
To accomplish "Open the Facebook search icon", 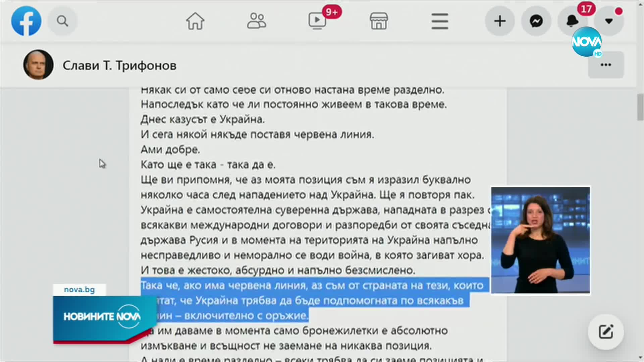I will click(x=62, y=21).
